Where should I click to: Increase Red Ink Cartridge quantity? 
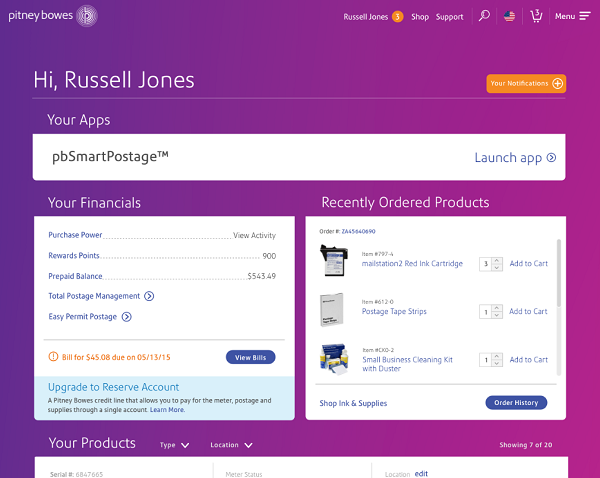[497, 261]
